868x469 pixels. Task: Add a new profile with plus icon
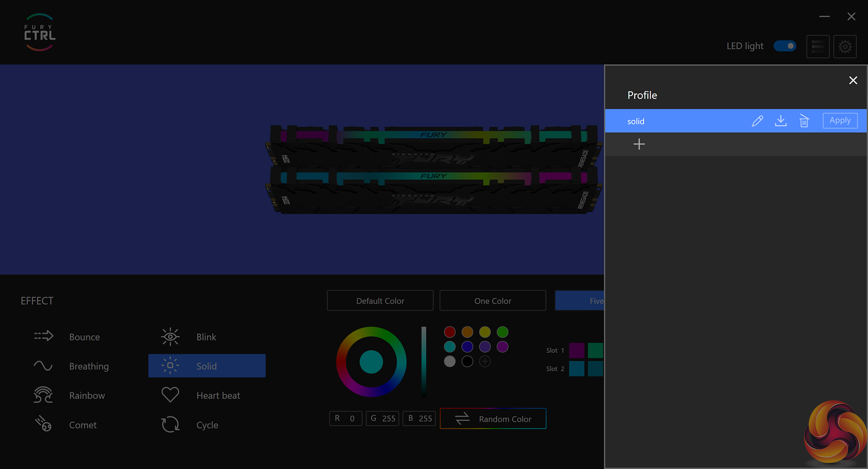639,144
